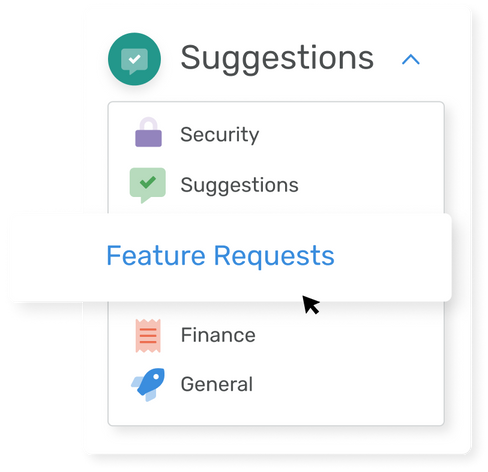Viewport: 488px width, 472px height.
Task: Select the General option label
Action: (217, 384)
